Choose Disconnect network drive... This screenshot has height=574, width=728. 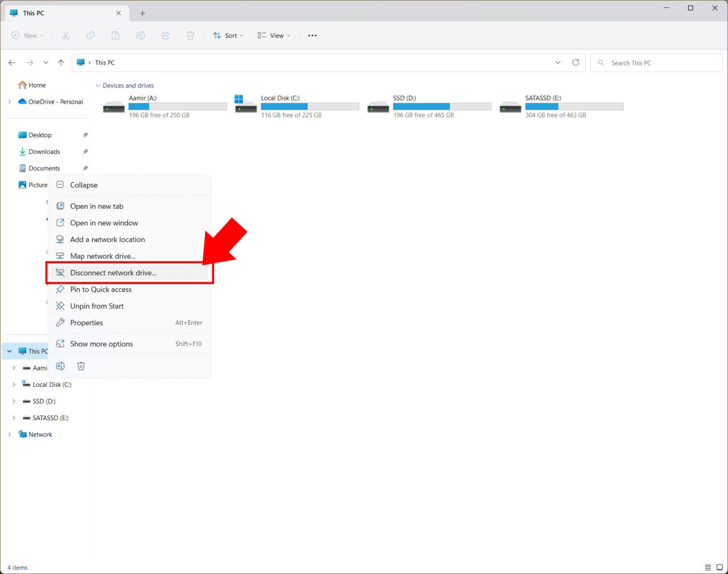(x=129, y=273)
